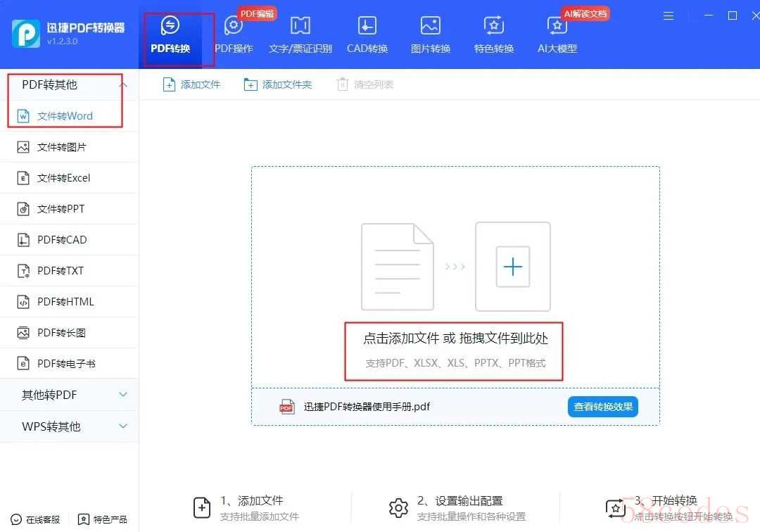Click the v1.2.3.0 version text
This screenshot has width=760, height=532.
(62, 42)
